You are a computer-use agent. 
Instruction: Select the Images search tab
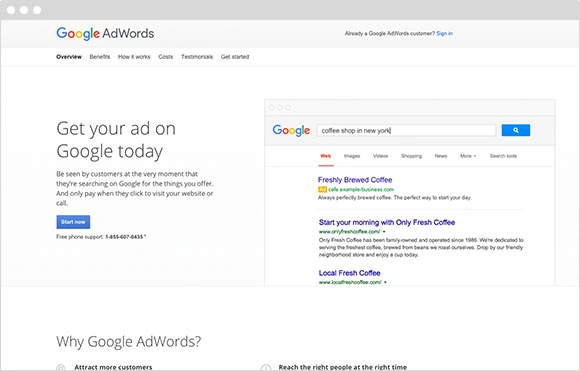[x=352, y=156]
